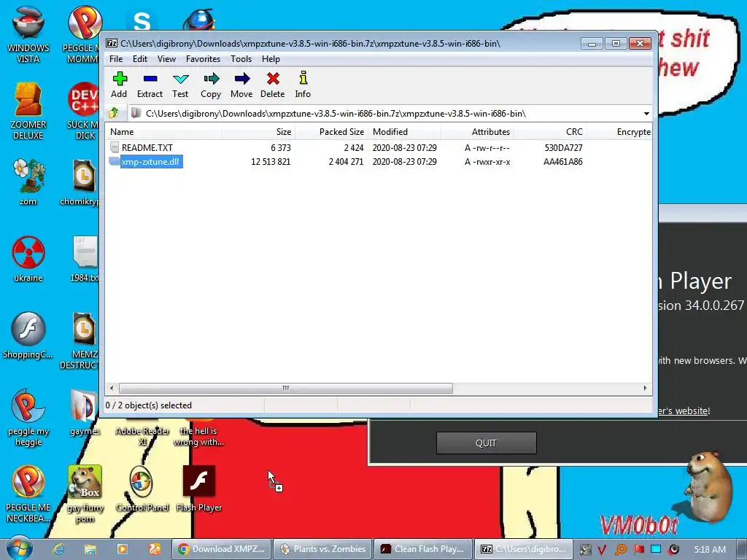
Task: Open Info about the selected item
Action: point(303,85)
